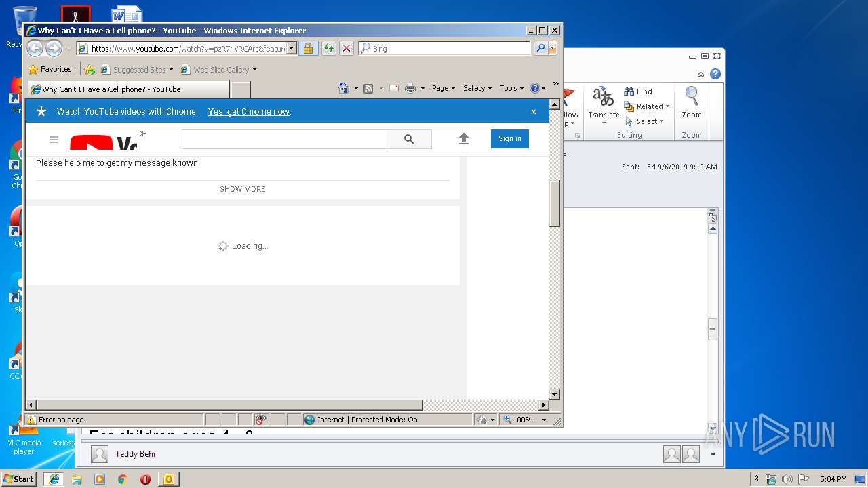Viewport: 868px width, 488px height.
Task: Open Chrome from the taskbar
Action: pyautogui.click(x=122, y=479)
